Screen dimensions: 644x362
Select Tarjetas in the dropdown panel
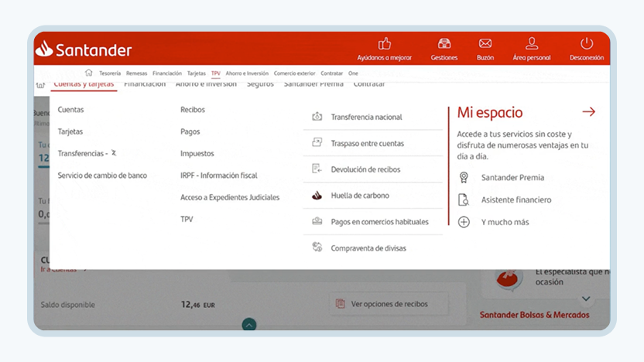click(x=70, y=131)
